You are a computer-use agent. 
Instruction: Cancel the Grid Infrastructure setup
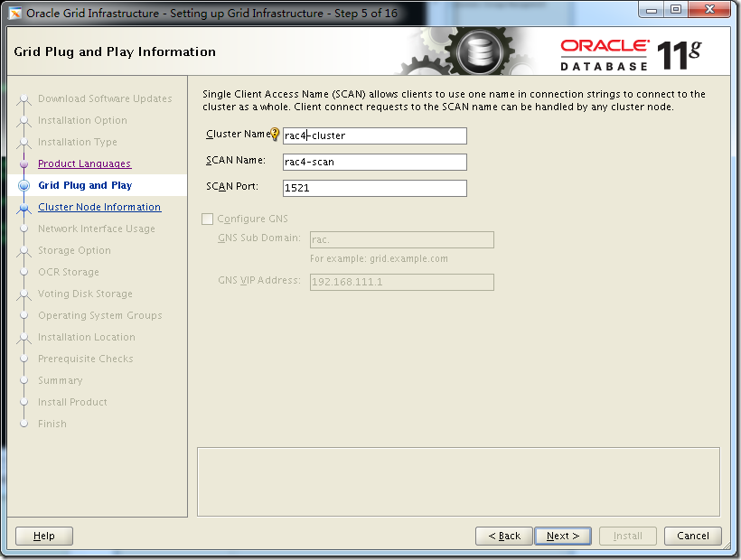(693, 536)
